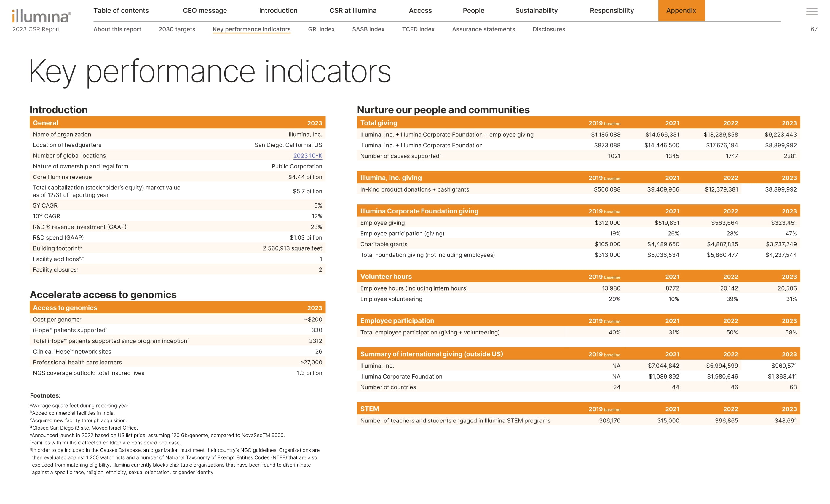Viewport: 830px width, 504px height.
Task: Go to the SASB index page
Action: click(368, 29)
